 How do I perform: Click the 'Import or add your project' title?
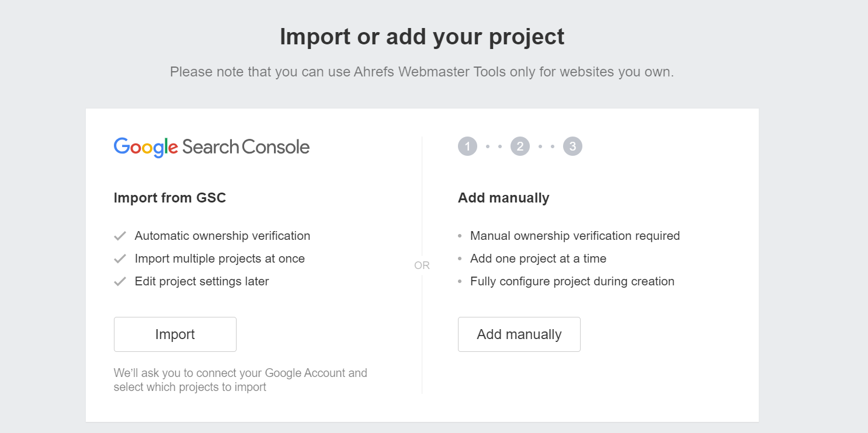pyautogui.click(x=422, y=37)
